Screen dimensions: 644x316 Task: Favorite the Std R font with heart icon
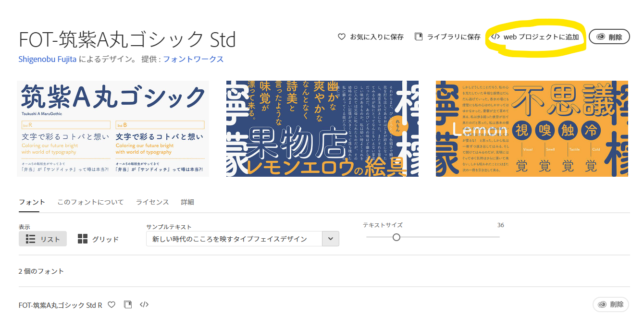tap(111, 304)
